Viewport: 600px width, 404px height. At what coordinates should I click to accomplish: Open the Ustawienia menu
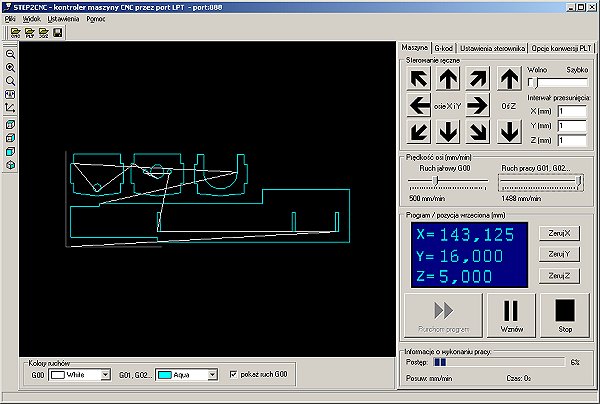coord(63,19)
